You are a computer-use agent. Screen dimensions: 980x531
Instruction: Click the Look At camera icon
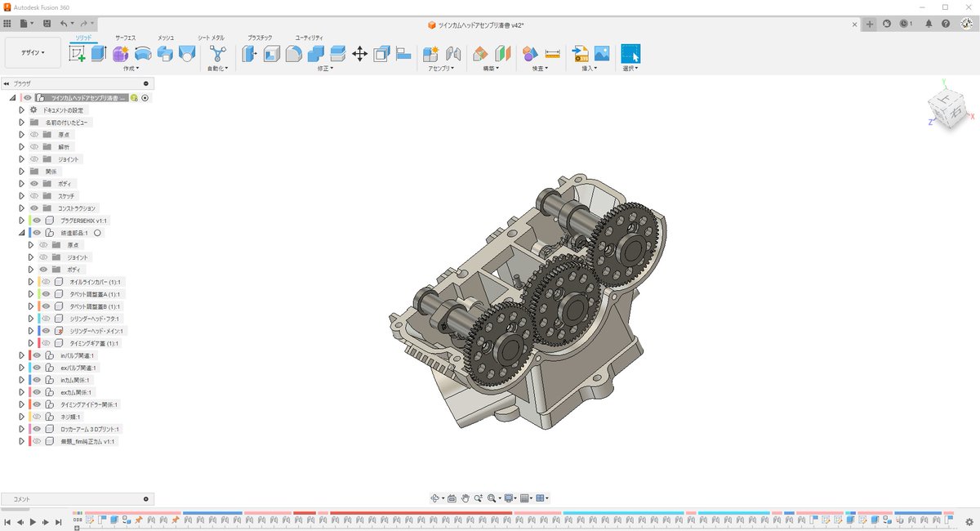(451, 498)
